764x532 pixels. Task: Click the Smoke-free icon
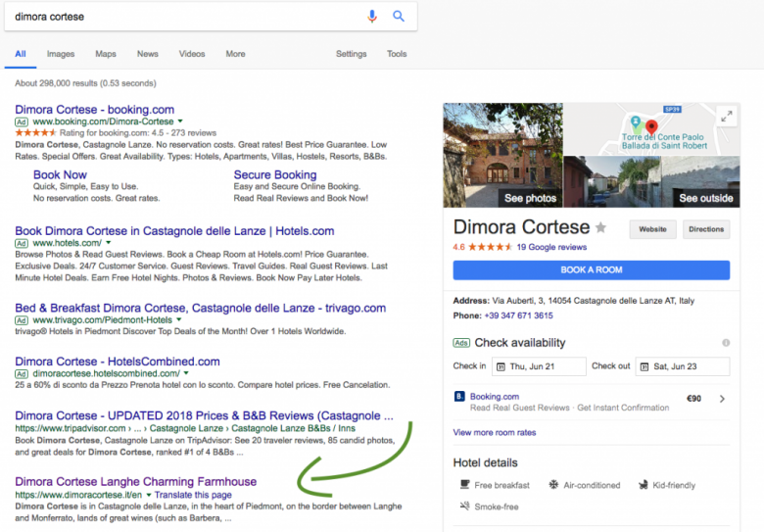464,507
